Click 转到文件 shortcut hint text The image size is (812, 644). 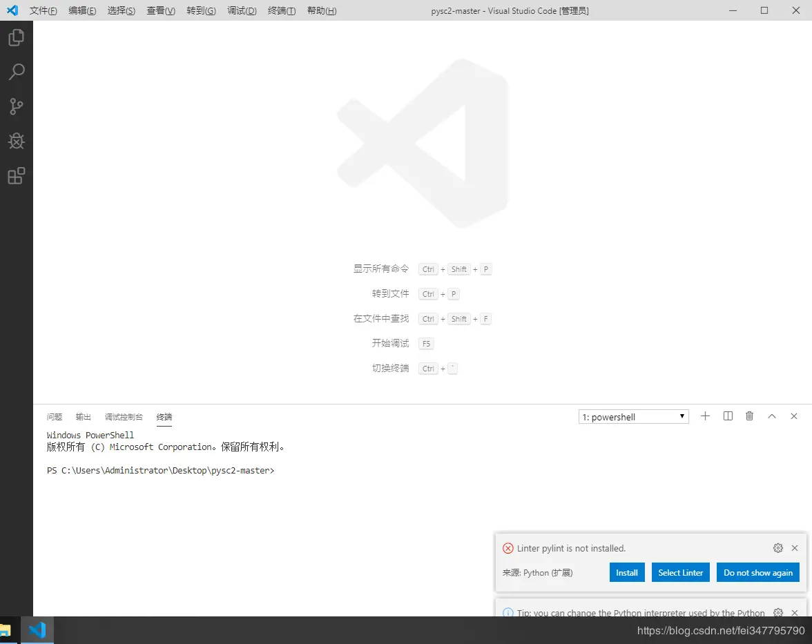click(391, 293)
